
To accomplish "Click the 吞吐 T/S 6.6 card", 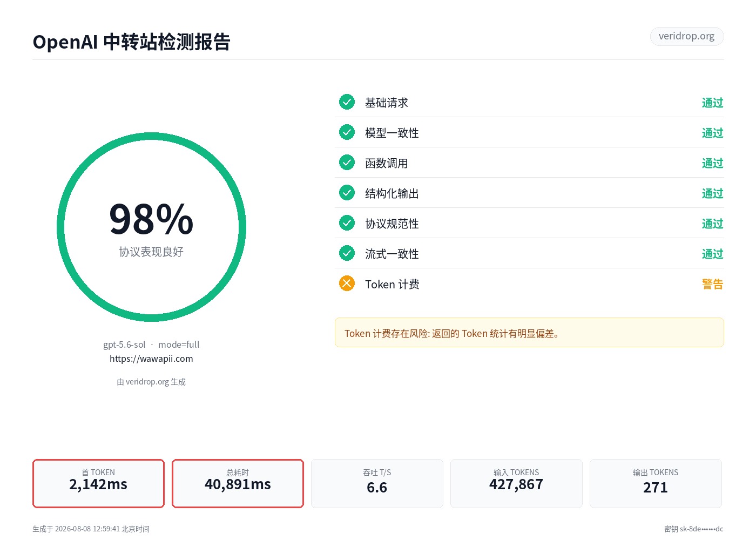I will (x=377, y=483).
